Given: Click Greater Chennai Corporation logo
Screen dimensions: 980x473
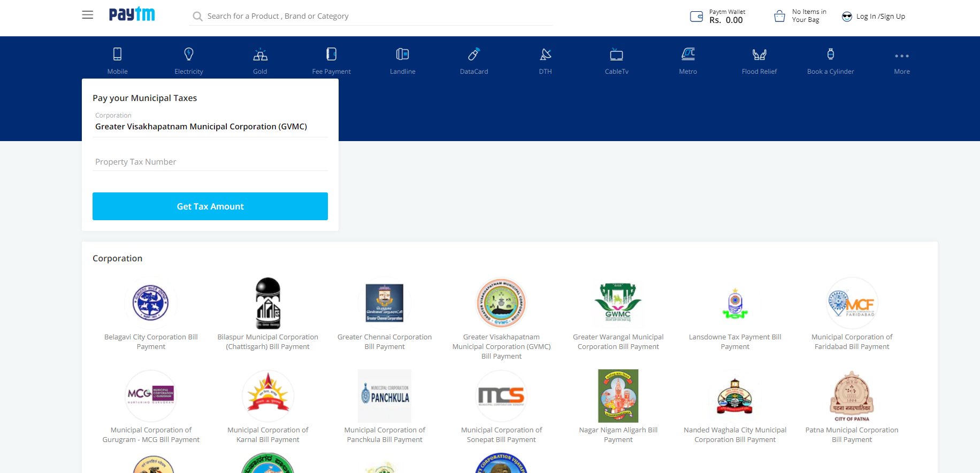Looking at the screenshot, I should 385,303.
